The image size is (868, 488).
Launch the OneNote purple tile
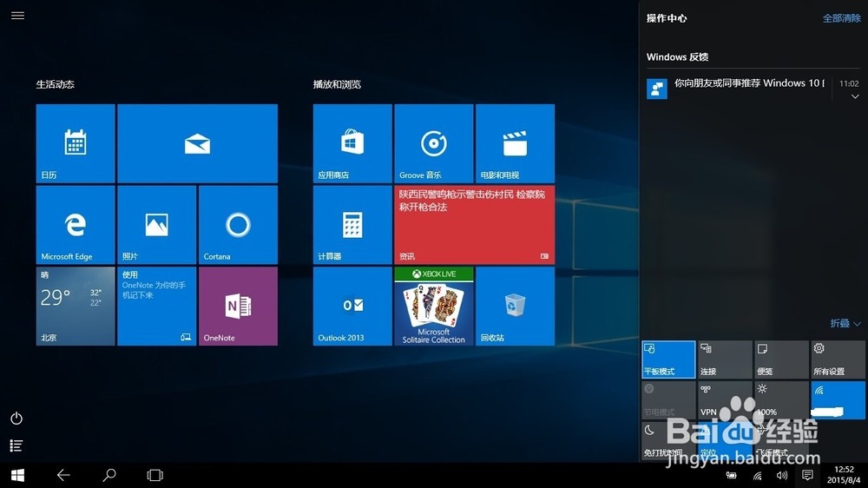[238, 307]
